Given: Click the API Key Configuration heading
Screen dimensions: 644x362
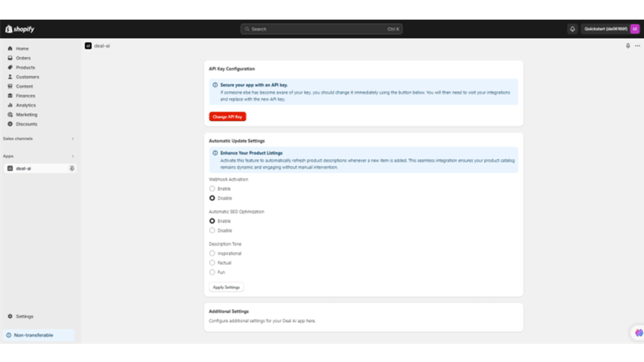Looking at the screenshot, I should tap(232, 69).
